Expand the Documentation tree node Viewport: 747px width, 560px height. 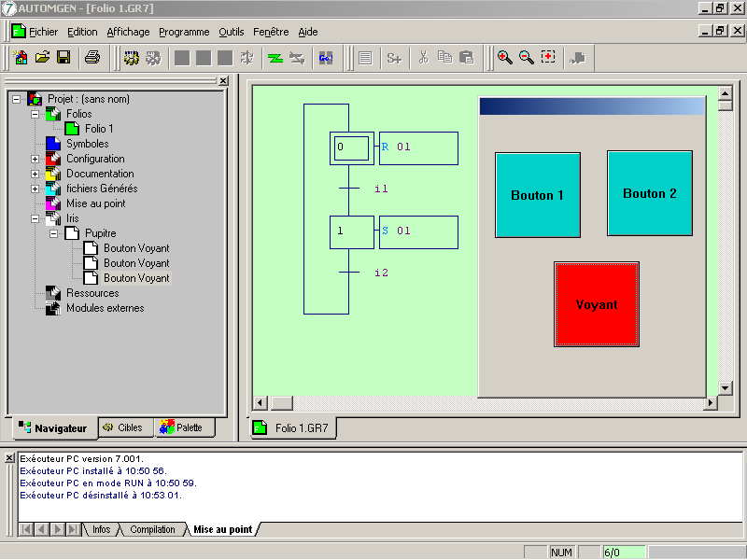pyautogui.click(x=35, y=174)
